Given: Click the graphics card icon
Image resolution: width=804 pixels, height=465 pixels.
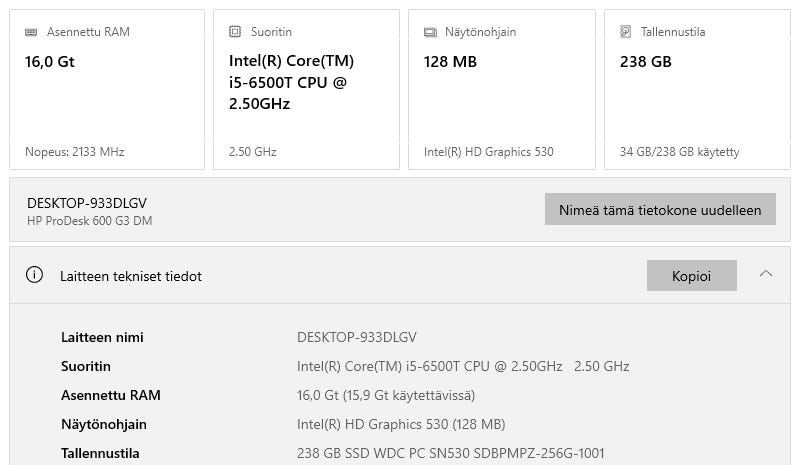Looking at the screenshot, I should [430, 32].
